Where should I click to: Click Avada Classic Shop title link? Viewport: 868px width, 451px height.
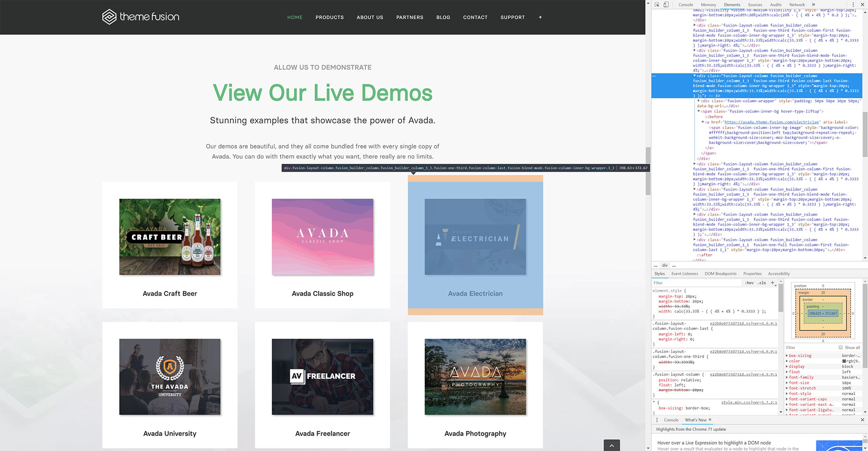point(322,293)
